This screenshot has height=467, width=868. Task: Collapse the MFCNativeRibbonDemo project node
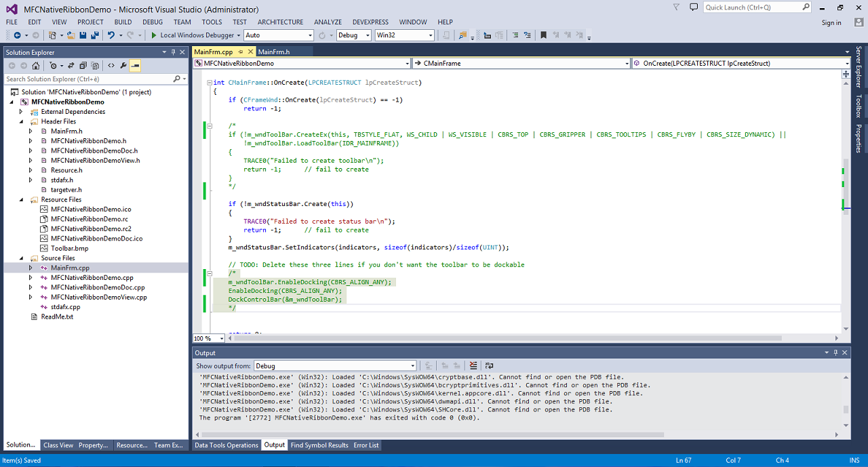pyautogui.click(x=12, y=102)
